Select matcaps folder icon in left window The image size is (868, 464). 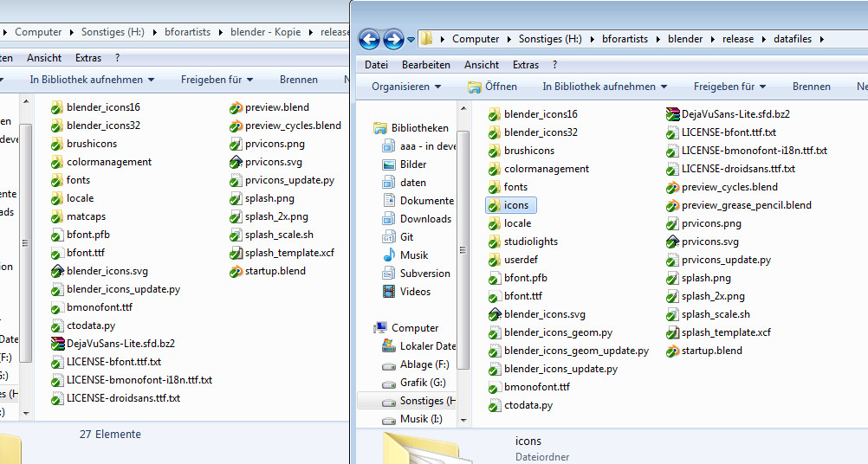tap(57, 216)
